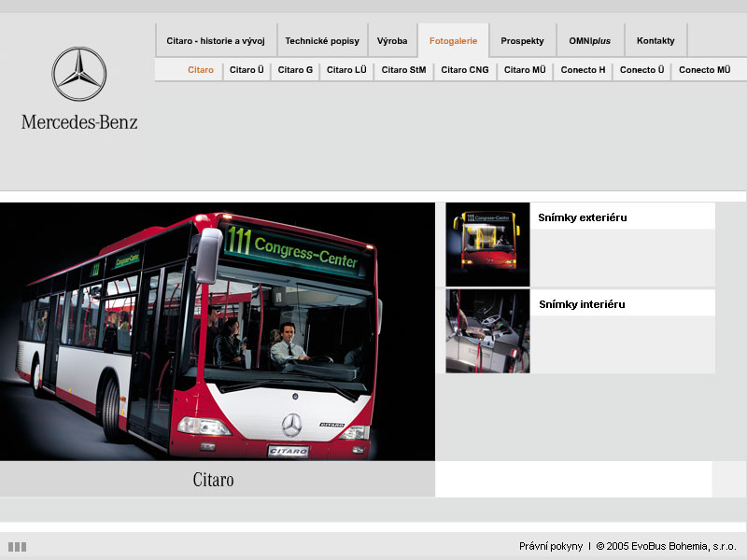747x560 pixels.
Task: Open the Conecto Ü gallery
Action: click(x=641, y=70)
